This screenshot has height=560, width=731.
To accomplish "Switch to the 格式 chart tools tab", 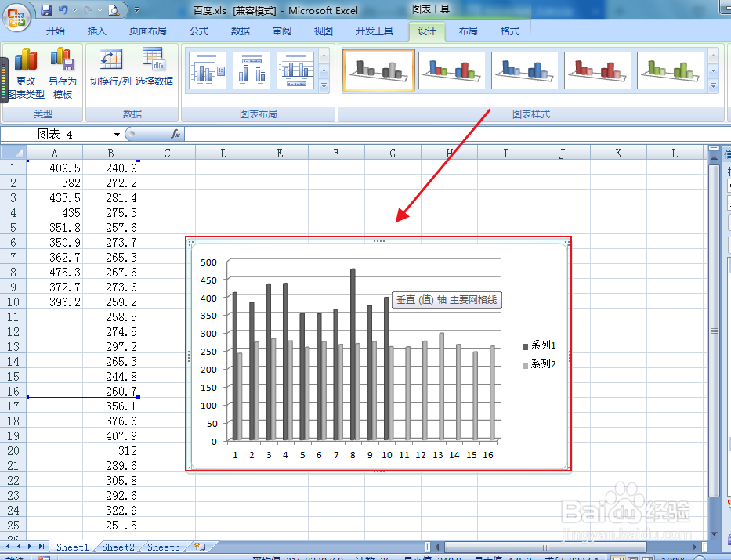I will click(x=509, y=31).
